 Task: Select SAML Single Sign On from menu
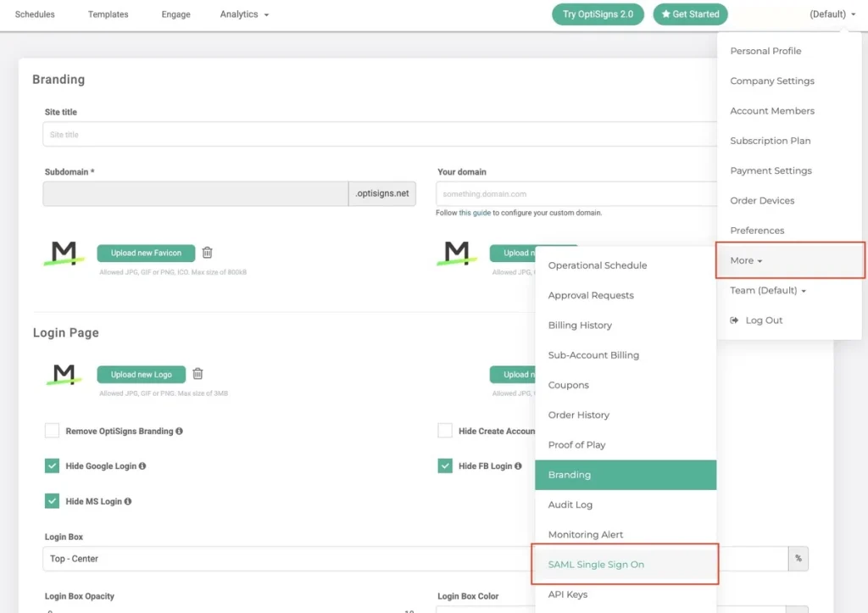point(596,565)
